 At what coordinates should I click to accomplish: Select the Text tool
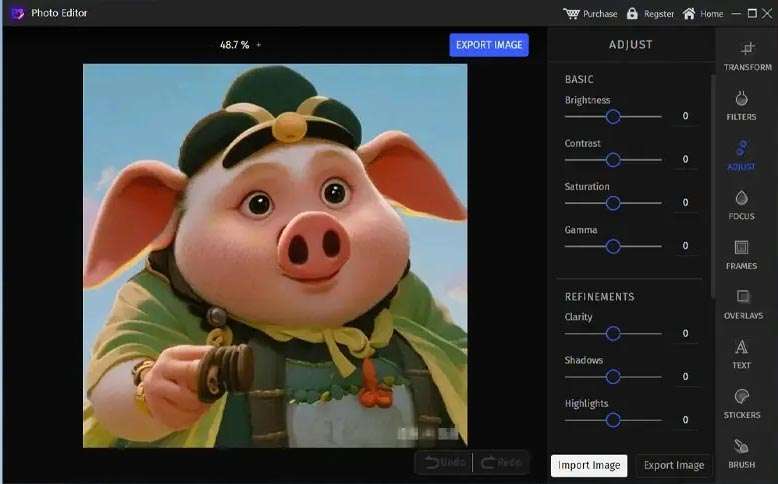tap(741, 354)
